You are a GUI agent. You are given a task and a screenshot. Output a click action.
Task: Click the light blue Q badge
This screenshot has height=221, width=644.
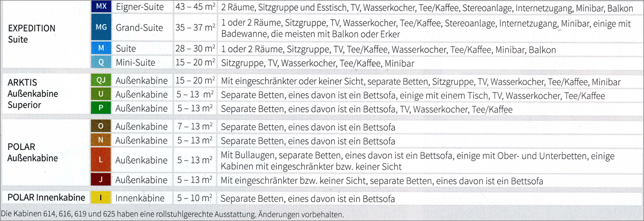101,62
